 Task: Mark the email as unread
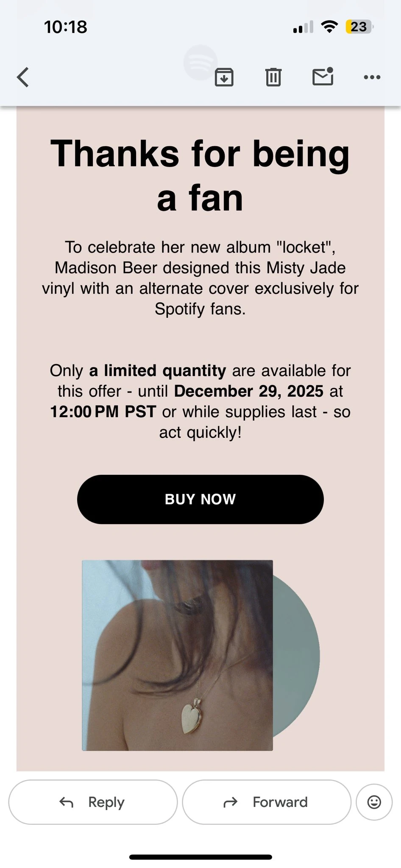(x=323, y=77)
